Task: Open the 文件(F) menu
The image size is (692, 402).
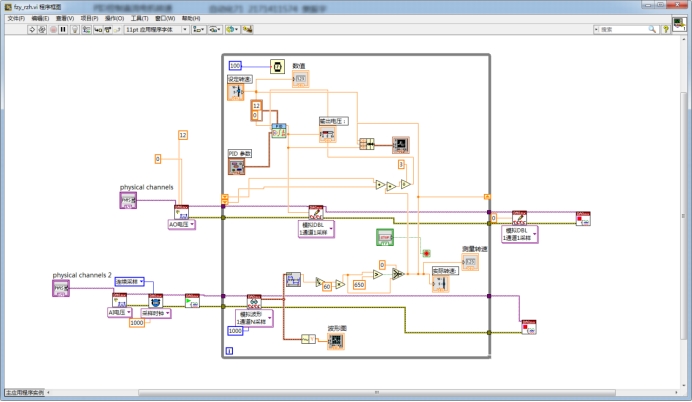Action: [15, 18]
